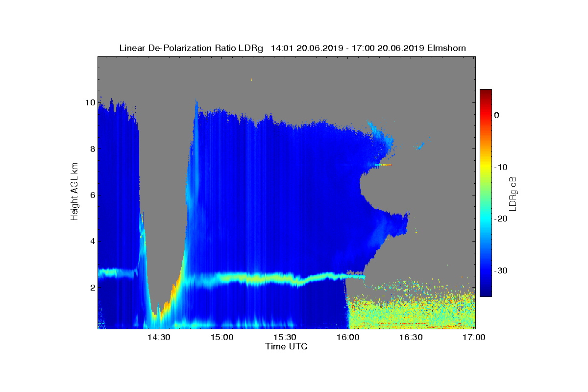Click the plot title 'Linear De-Polarization Ratio LDRg'
The height and width of the screenshot is (392, 588).
191,48
